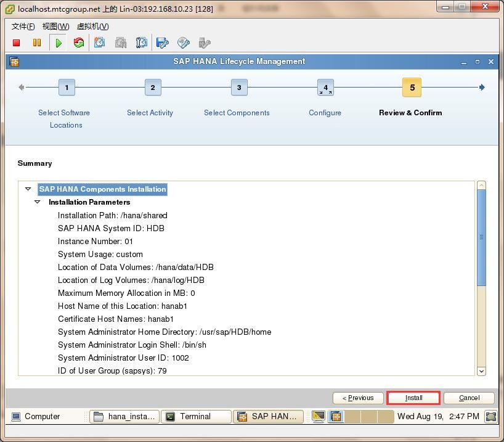Click 'Maximum Memory Allocation in MB: 0' line
The width and height of the screenshot is (504, 442).
coord(126,293)
